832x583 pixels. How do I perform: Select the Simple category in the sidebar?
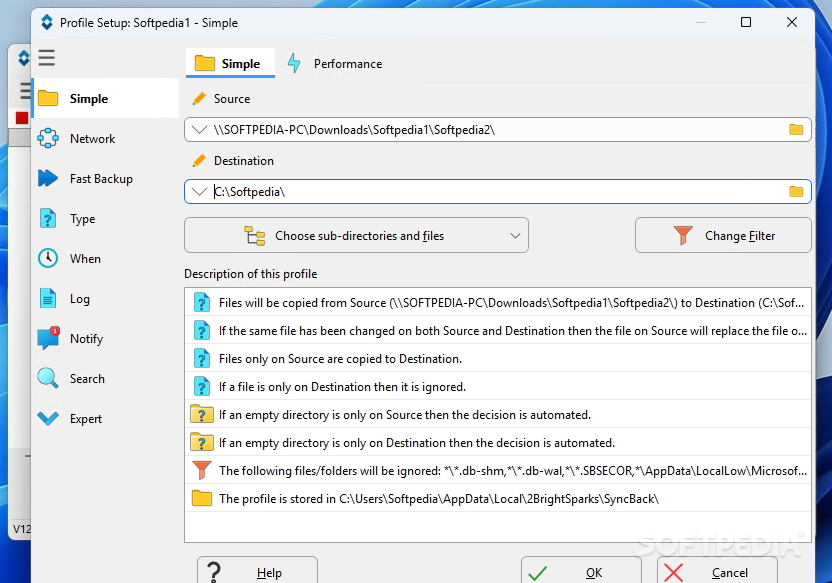coord(106,99)
